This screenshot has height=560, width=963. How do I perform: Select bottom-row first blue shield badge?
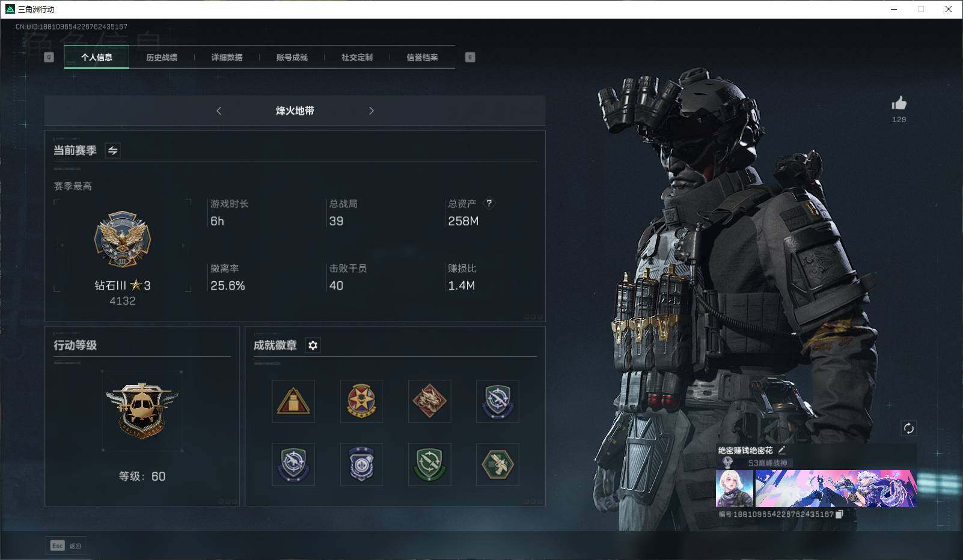click(293, 464)
